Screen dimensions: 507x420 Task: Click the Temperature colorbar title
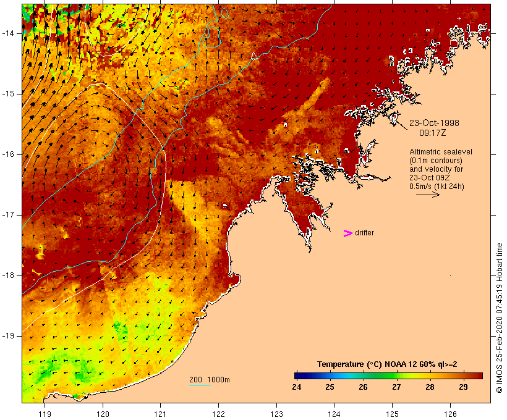[387, 364]
